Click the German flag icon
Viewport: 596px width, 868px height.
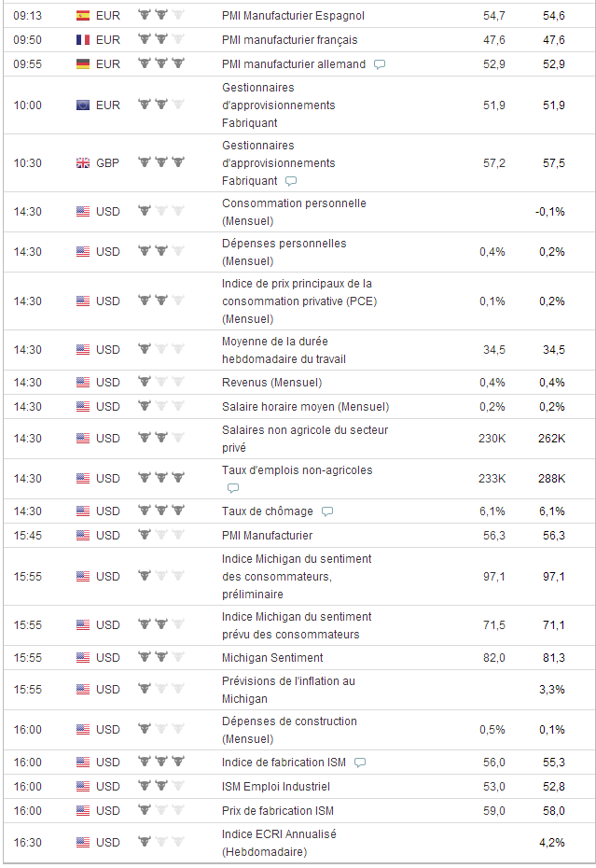tap(83, 64)
